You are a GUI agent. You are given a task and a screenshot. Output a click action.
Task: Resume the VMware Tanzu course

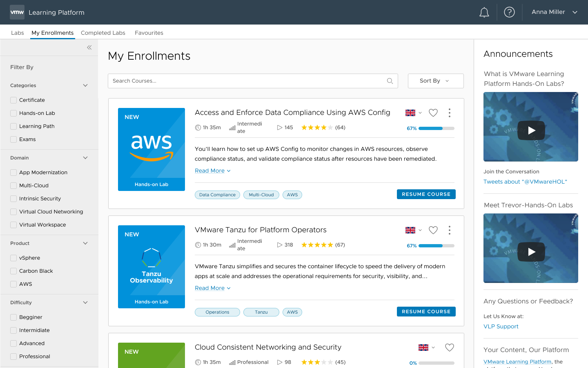click(426, 312)
